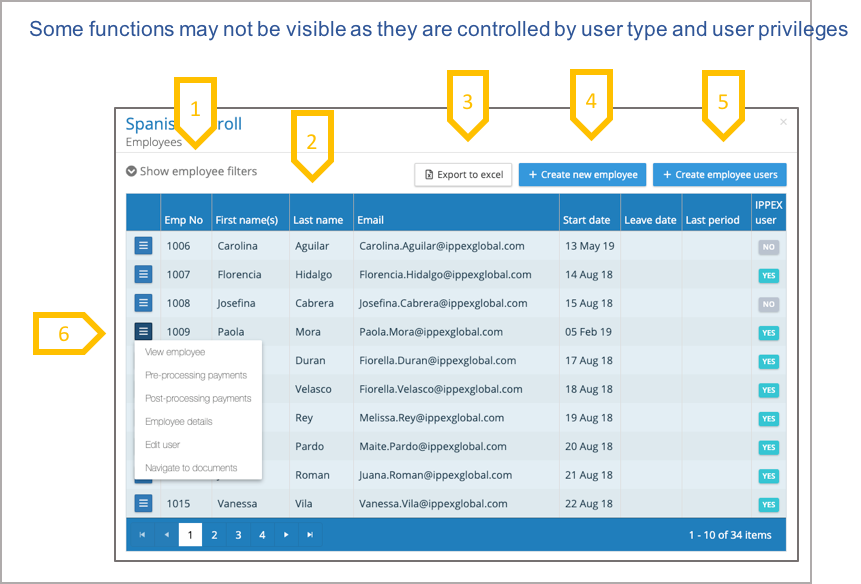Open row menu icon for Josefina Cabrera

143,303
